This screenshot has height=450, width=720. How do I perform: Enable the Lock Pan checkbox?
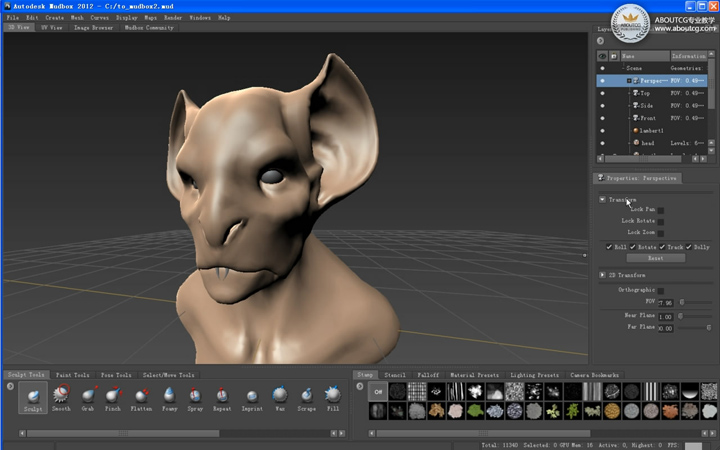coord(661,210)
